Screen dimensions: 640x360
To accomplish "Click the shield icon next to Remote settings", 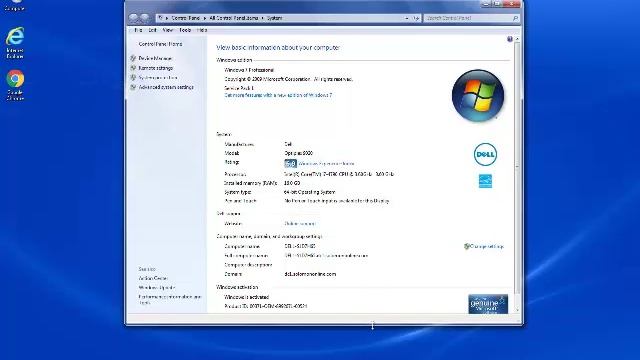I will pyautogui.click(x=133, y=68).
